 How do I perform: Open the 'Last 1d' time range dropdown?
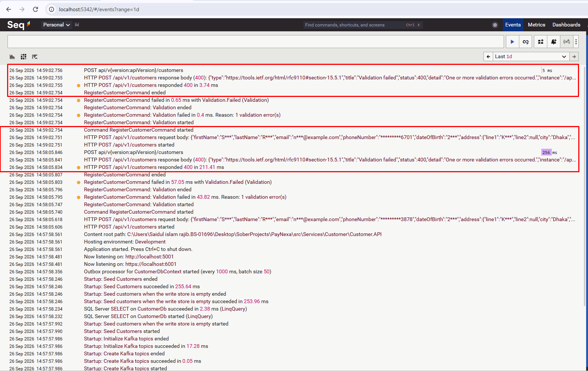(x=531, y=57)
